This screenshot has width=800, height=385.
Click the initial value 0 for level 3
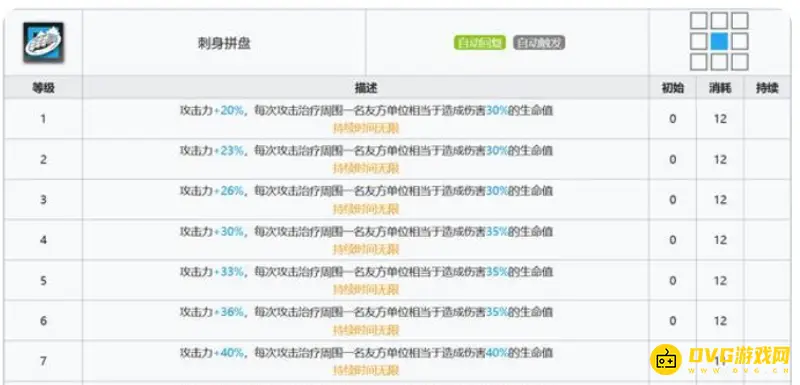672,200
